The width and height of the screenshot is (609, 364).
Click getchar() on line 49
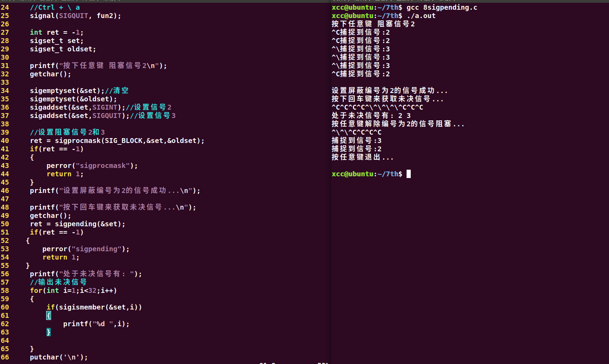(50, 215)
